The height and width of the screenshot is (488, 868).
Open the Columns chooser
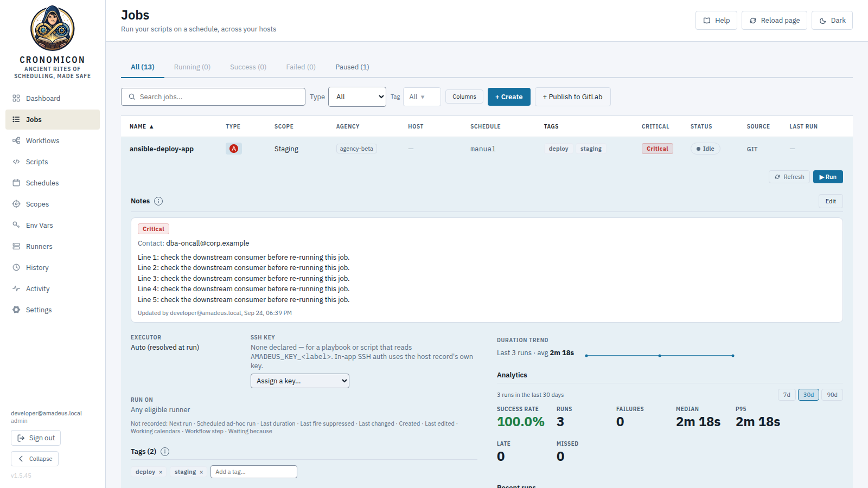464,97
